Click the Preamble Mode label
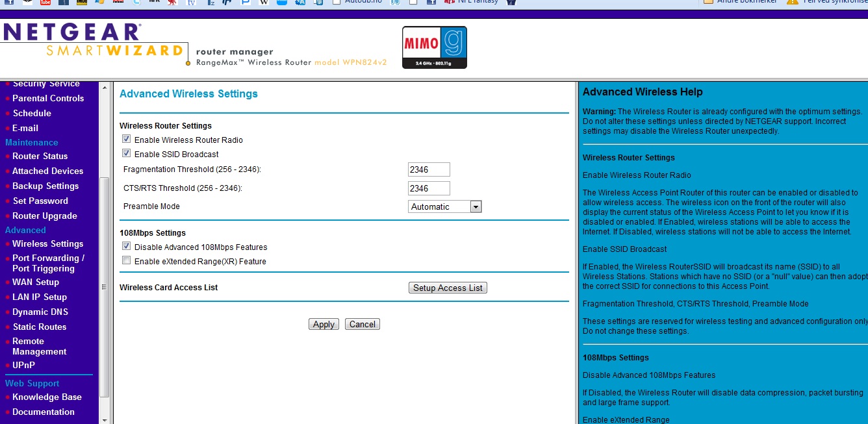The height and width of the screenshot is (424, 868). [151, 206]
